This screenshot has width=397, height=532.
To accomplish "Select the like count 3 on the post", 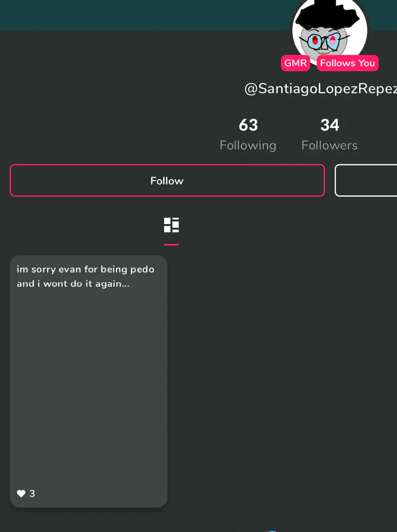I will [32, 494].
